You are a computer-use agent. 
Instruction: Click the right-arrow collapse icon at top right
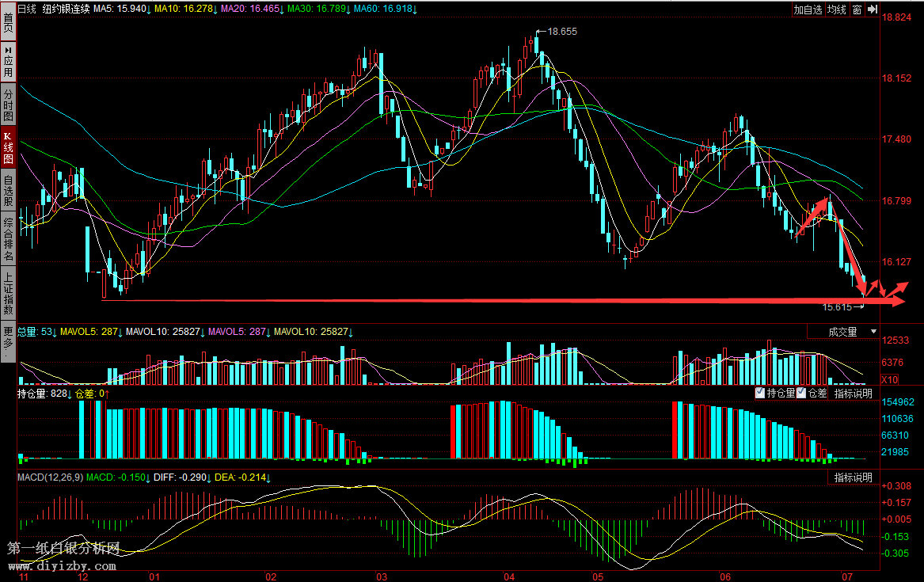click(872, 10)
